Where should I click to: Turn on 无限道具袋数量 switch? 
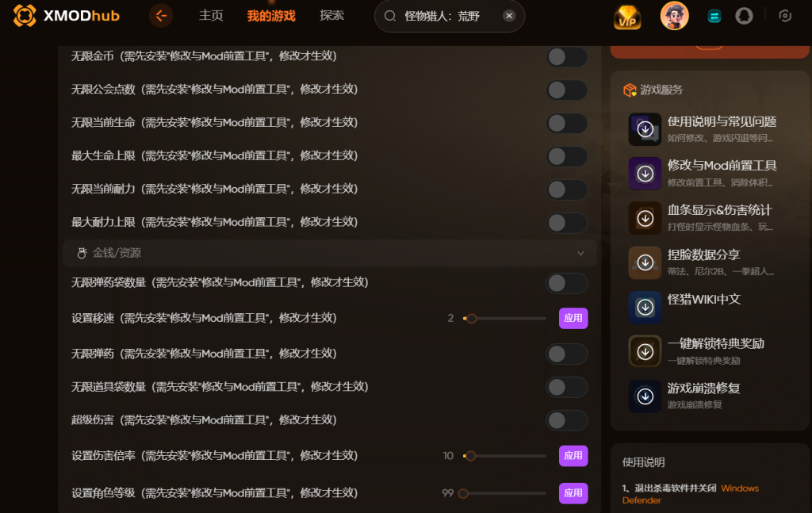coord(566,387)
